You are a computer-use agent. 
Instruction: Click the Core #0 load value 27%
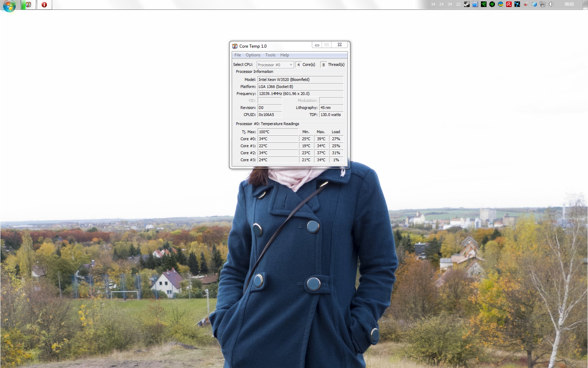tap(336, 139)
